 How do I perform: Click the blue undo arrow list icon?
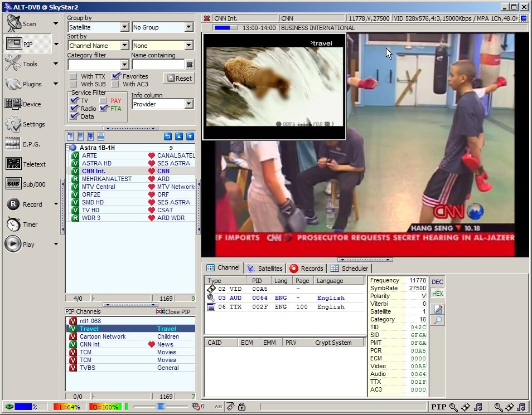168,136
